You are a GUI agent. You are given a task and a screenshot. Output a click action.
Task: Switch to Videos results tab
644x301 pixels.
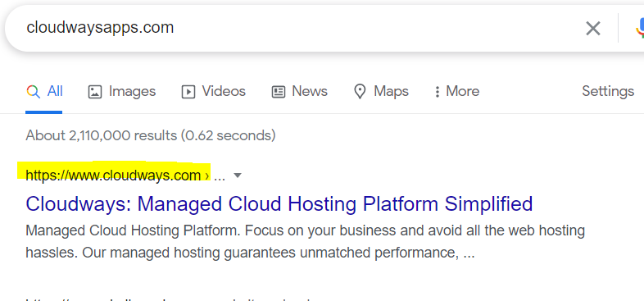214,91
